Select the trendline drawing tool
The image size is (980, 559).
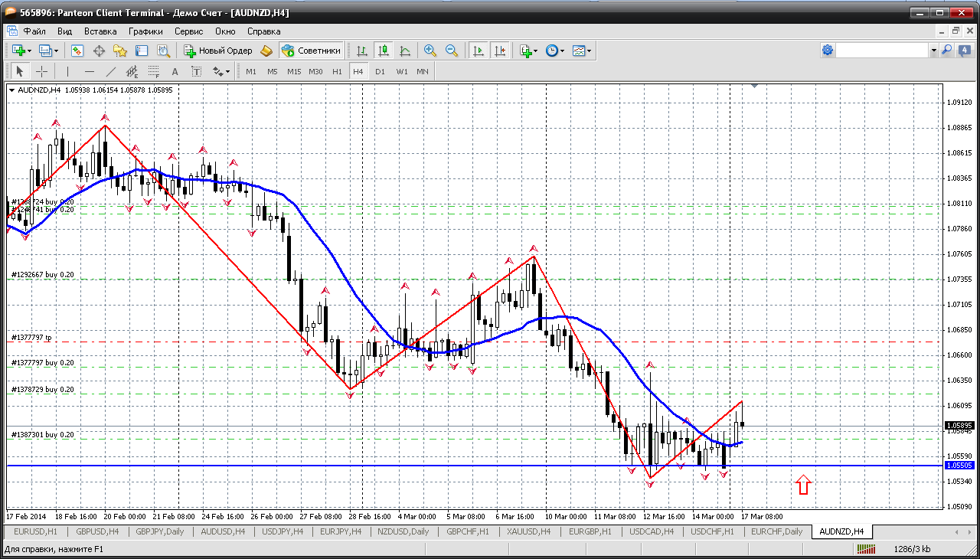(111, 71)
